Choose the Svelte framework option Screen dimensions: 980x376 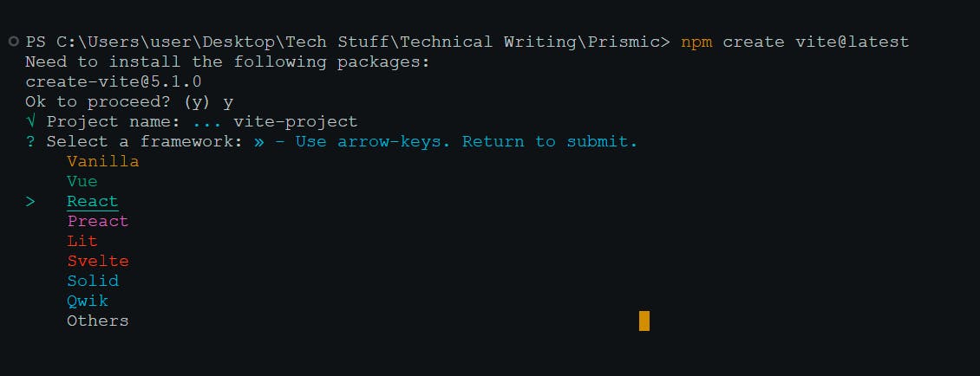click(x=97, y=261)
